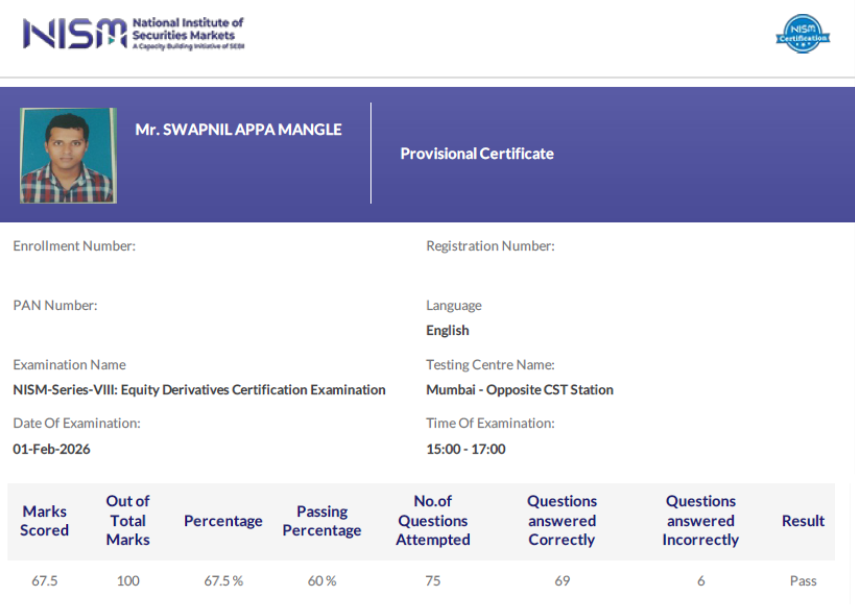Select the English language value
Image resolution: width=855 pixels, height=606 pixels.
[447, 329]
